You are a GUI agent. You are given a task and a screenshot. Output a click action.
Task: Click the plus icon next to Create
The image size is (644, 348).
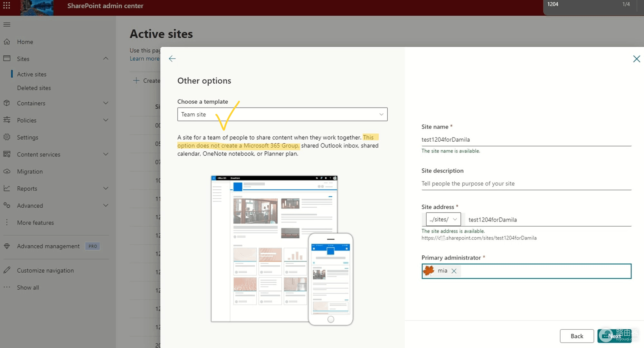tap(136, 80)
